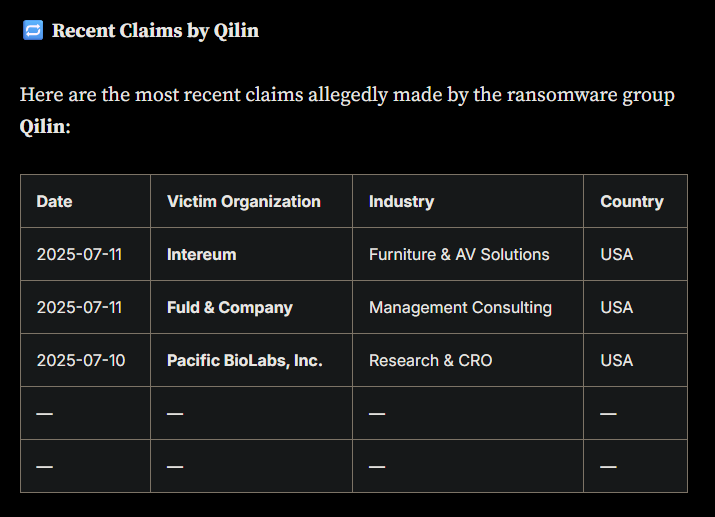The image size is (715, 517).
Task: Click the bold Qilin: text in paragraph
Action: tap(45, 127)
